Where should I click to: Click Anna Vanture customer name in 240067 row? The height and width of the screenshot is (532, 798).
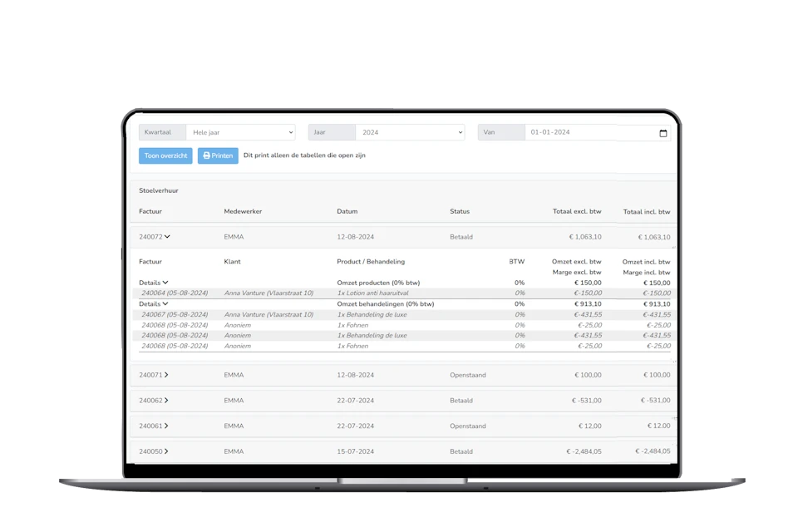(268, 315)
